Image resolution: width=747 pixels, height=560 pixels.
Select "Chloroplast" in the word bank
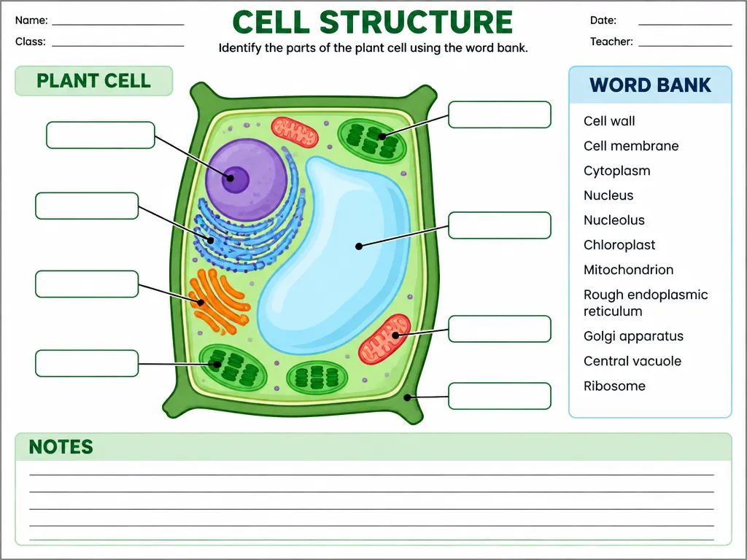[619, 245]
